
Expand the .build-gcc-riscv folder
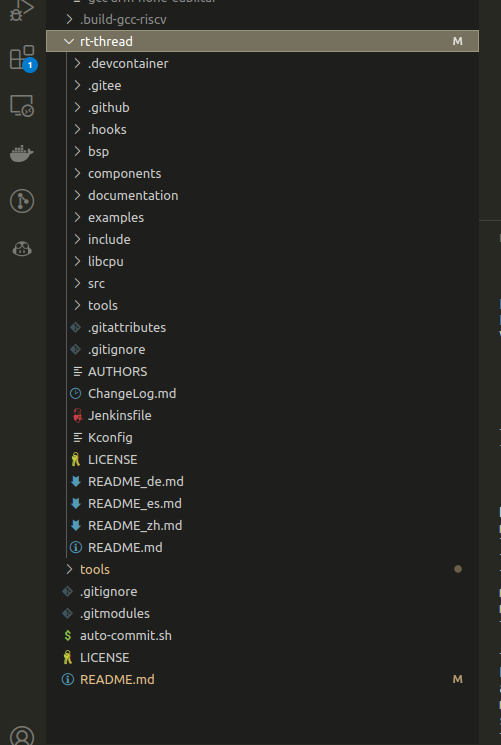[69, 19]
